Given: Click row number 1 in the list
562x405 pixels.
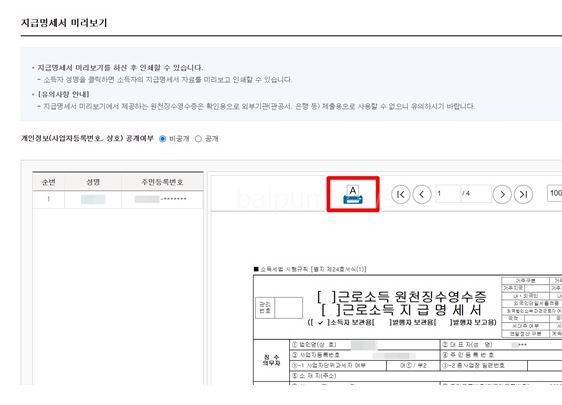Looking at the screenshot, I should click(49, 199).
